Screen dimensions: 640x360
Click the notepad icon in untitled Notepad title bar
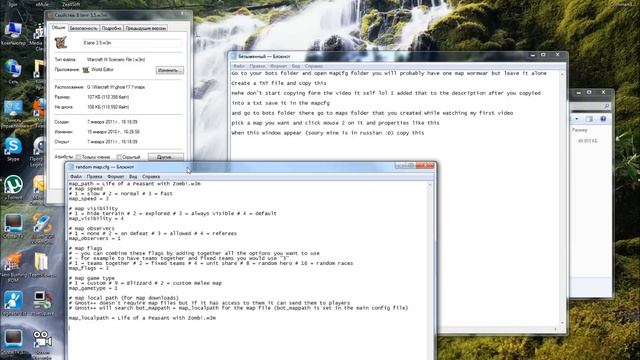(234, 56)
